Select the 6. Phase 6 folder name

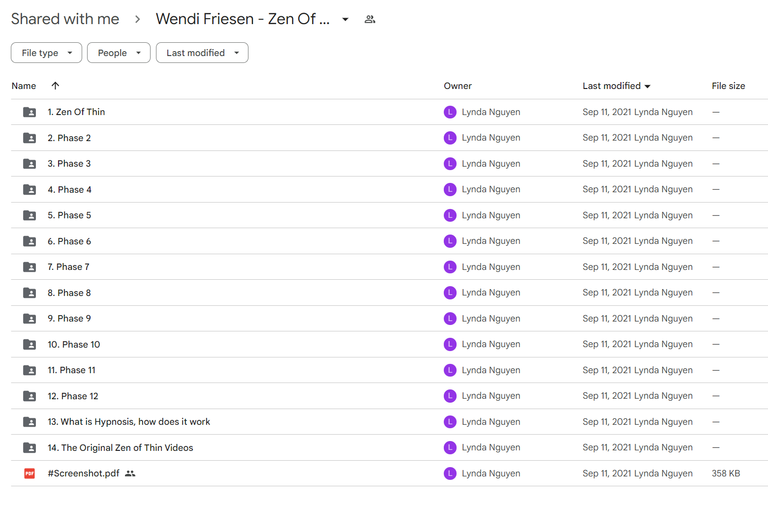(x=69, y=241)
